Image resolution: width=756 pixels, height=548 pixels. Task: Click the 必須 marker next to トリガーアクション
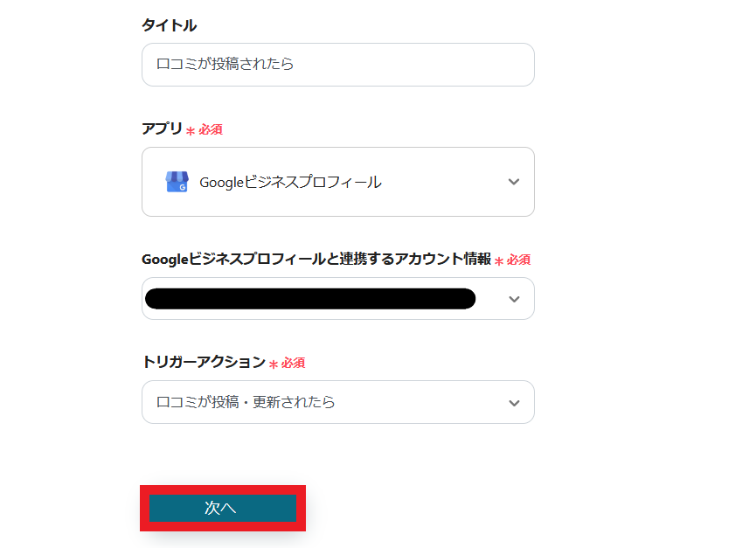(x=294, y=363)
